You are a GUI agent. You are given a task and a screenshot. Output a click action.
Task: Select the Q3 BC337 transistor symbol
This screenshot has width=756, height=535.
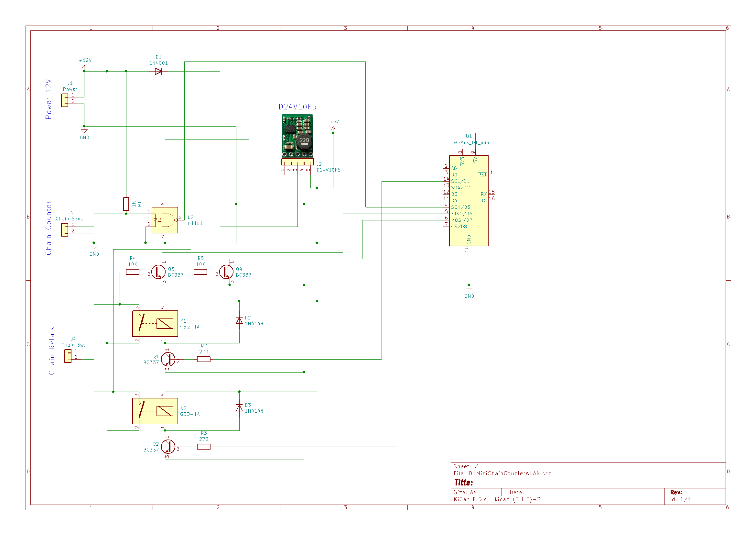[x=159, y=272]
